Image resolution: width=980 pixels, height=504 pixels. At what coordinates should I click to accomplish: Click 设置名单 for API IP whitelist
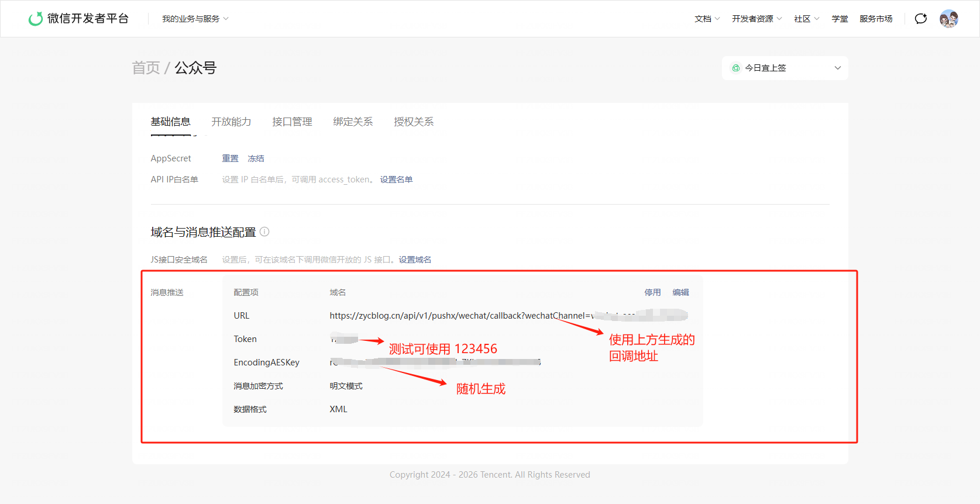396,179
